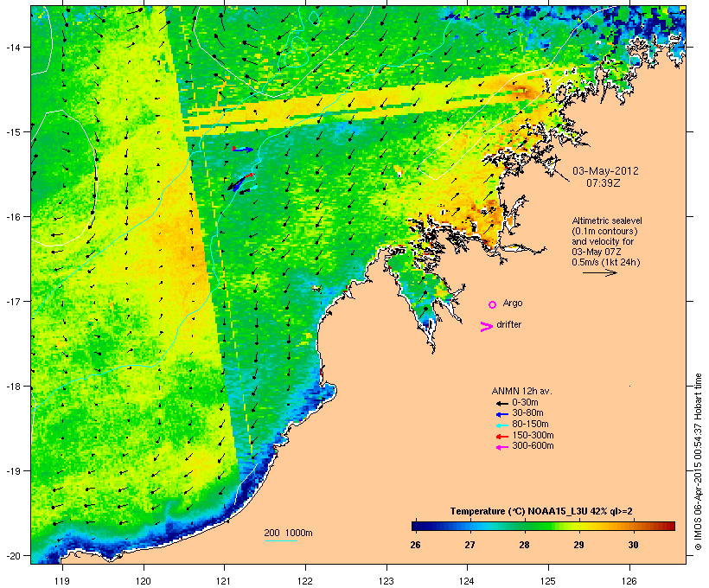Click the latitude axis label -18
Viewport: 709px width, 588px height.
tap(12, 387)
